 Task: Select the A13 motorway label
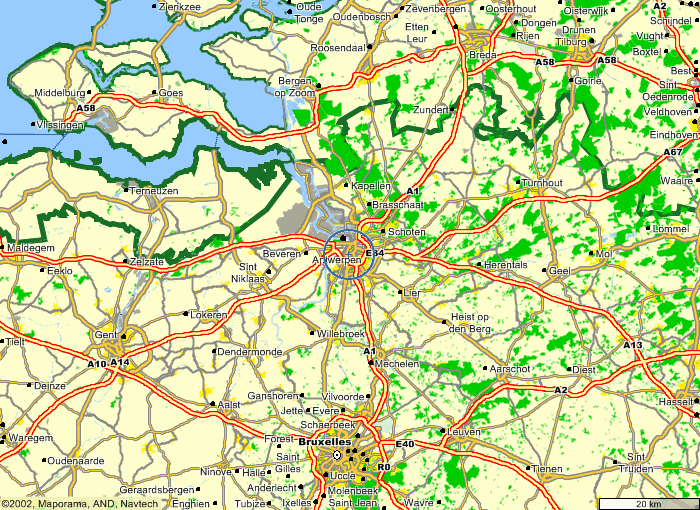pyautogui.click(x=633, y=345)
